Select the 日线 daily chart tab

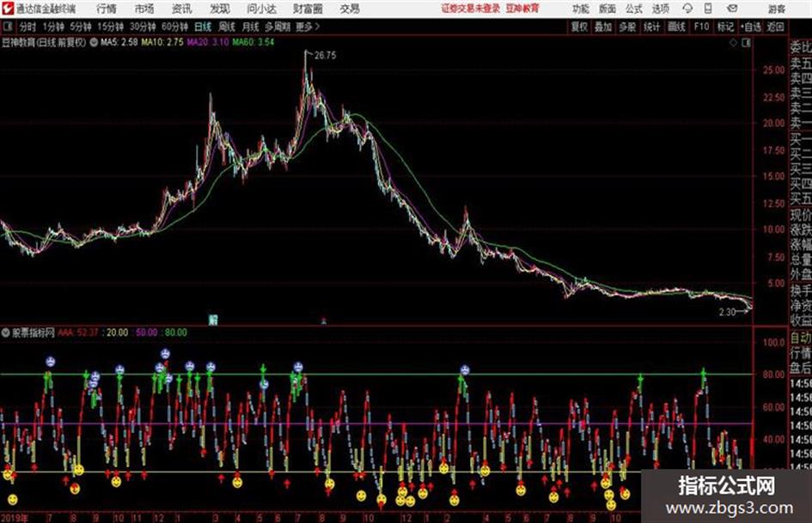click(x=203, y=27)
